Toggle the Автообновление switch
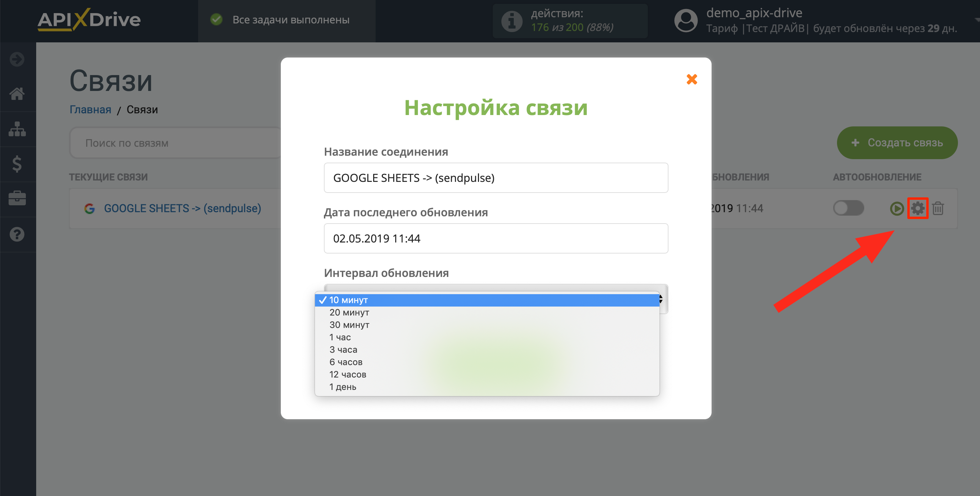The image size is (980, 496). point(848,208)
